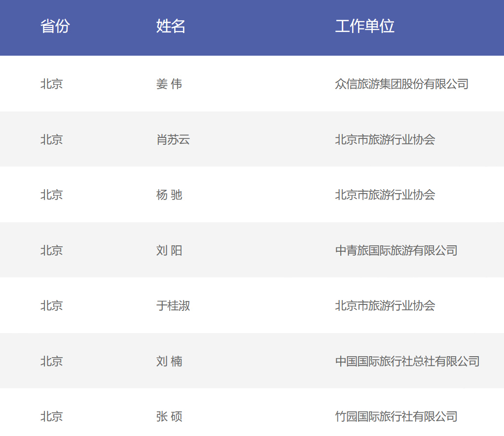Click the 姓名 column header

(171, 26)
